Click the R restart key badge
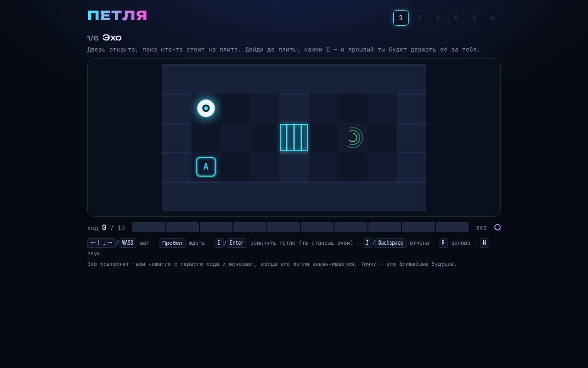 (443, 243)
